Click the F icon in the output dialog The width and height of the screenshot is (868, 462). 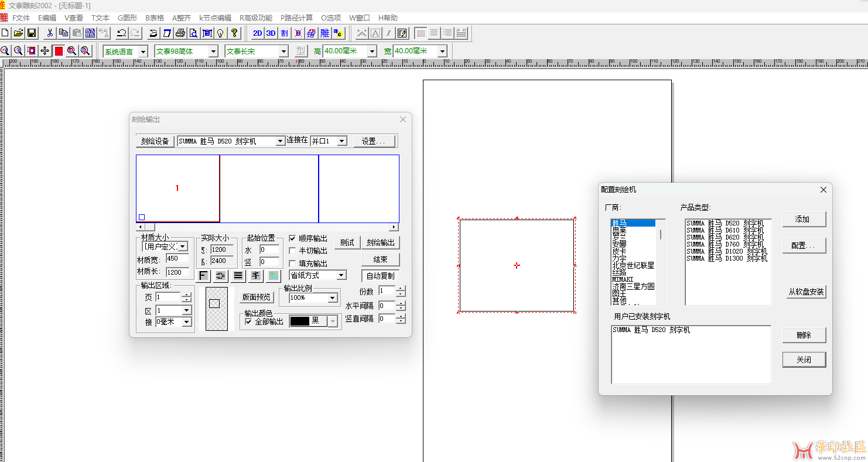pos(203,275)
